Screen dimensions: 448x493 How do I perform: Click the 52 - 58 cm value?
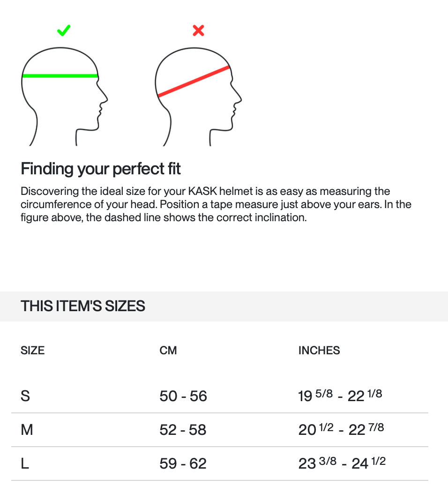click(x=183, y=430)
